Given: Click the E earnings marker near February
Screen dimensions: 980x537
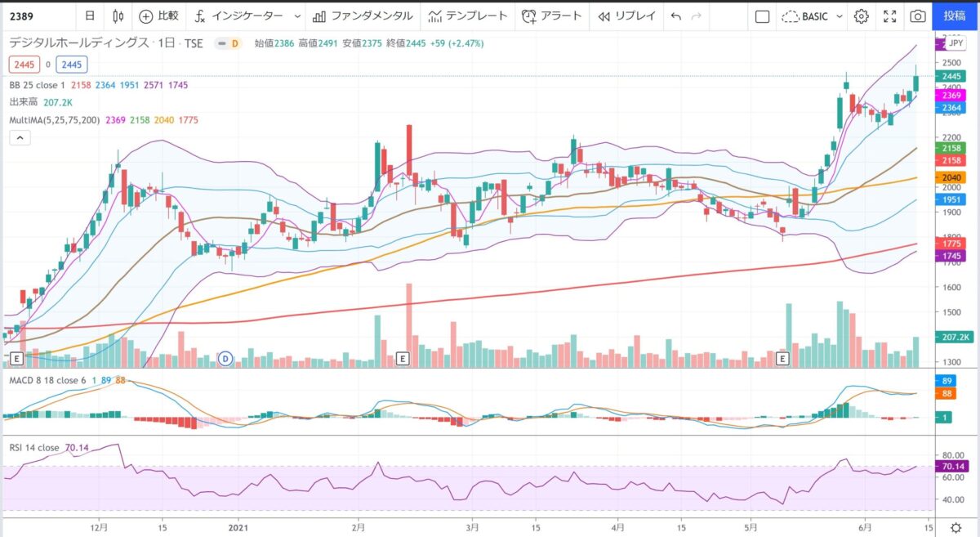Looking at the screenshot, I should pos(402,359).
